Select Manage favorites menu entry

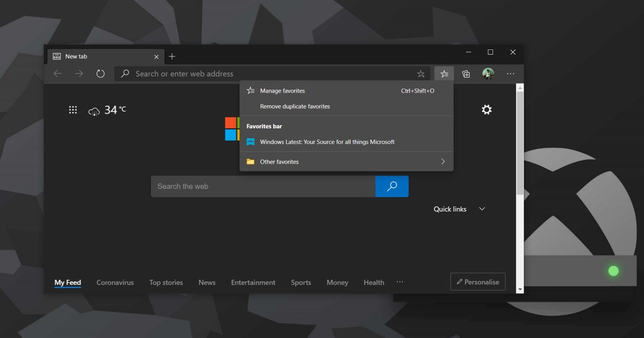(282, 91)
